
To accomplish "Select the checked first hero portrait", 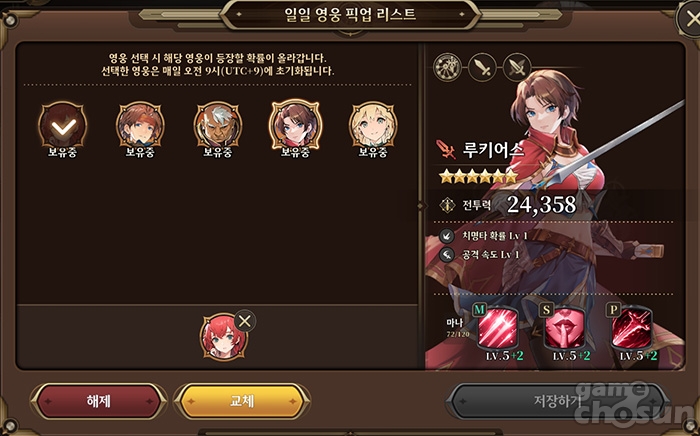I will [62, 125].
